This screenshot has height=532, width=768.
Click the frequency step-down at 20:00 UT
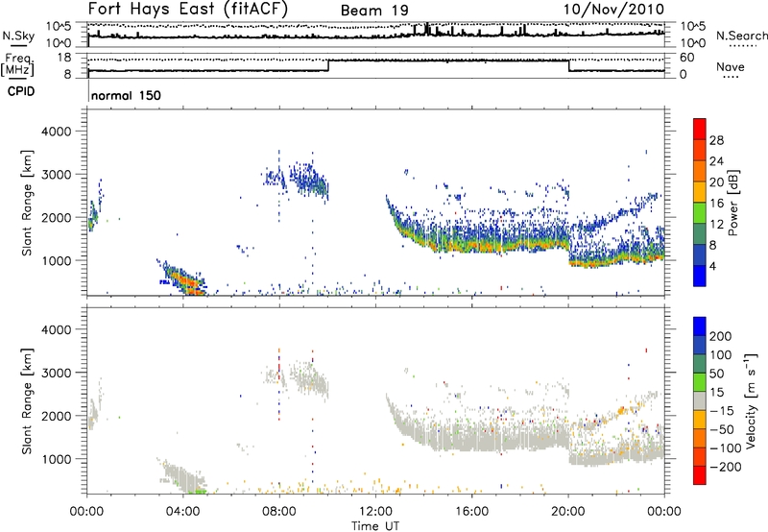(568, 65)
